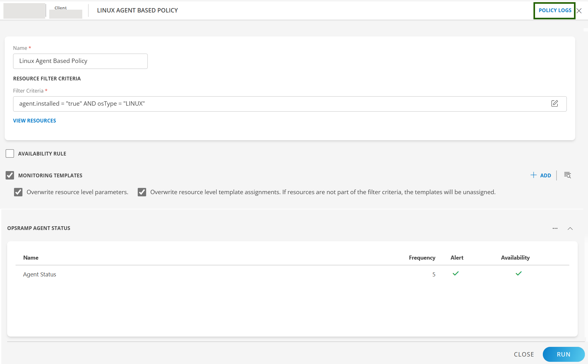Click the edit filter criteria pencil icon
The height and width of the screenshot is (364, 588).
coord(554,103)
